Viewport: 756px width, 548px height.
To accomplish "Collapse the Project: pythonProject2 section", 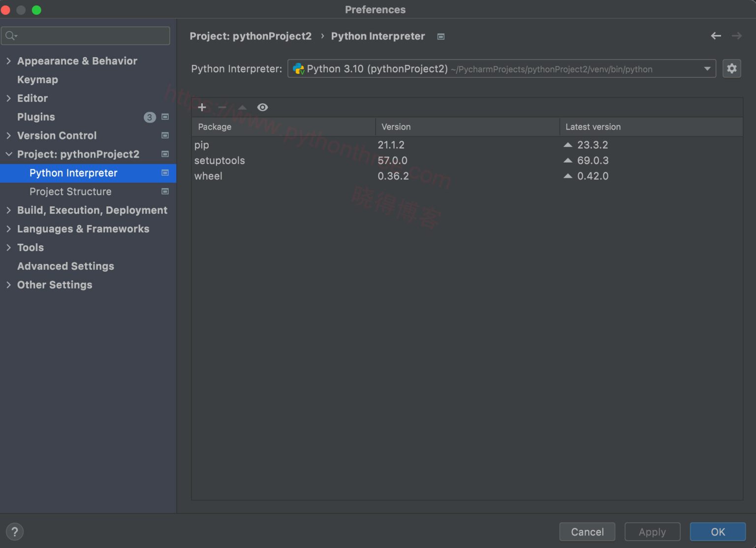I will [x=8, y=154].
